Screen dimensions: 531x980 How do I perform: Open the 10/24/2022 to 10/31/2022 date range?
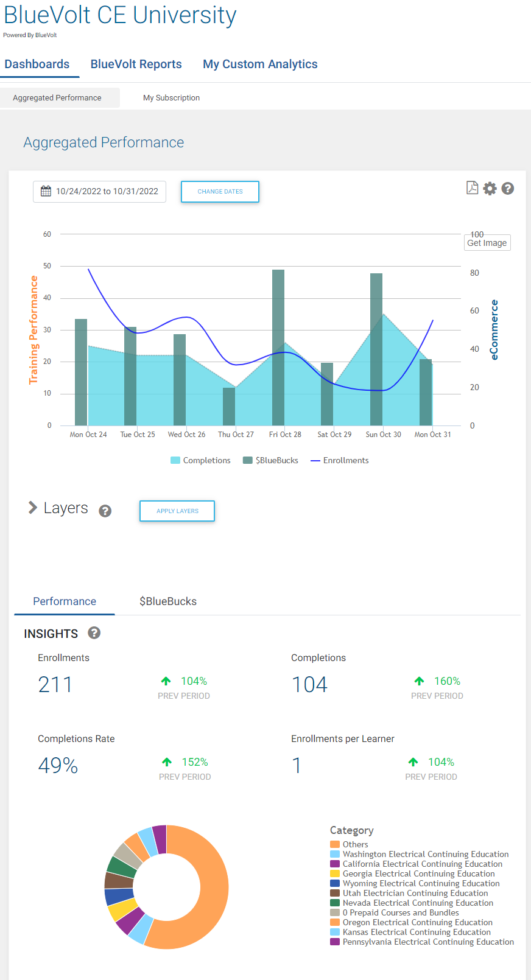107,191
